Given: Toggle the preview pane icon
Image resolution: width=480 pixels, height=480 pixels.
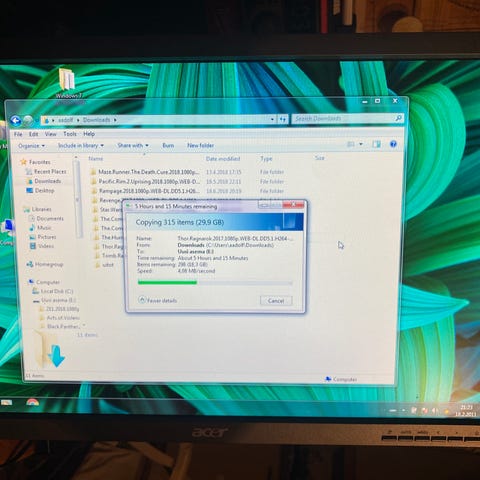Looking at the screenshot, I should [x=377, y=144].
